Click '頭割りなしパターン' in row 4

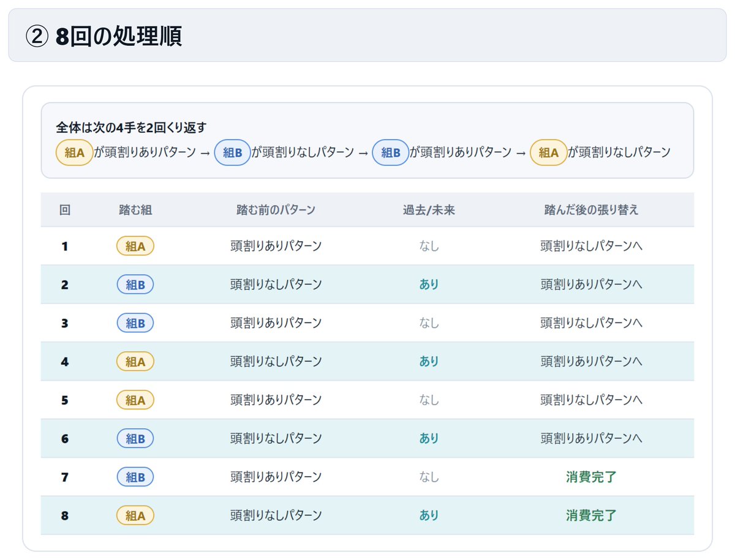click(276, 362)
